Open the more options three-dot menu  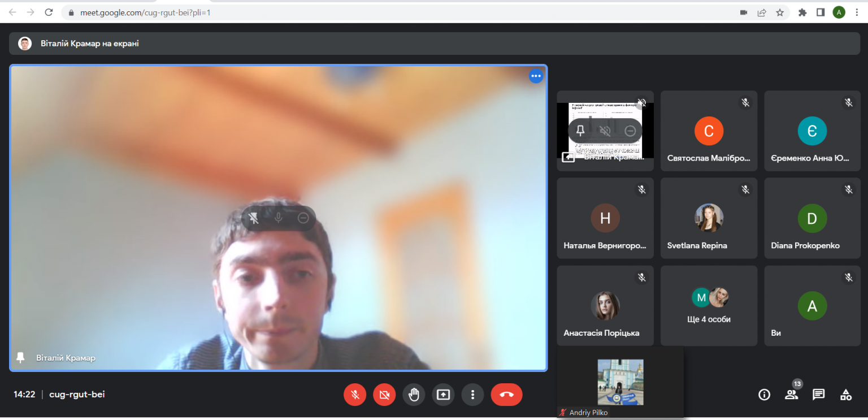472,395
